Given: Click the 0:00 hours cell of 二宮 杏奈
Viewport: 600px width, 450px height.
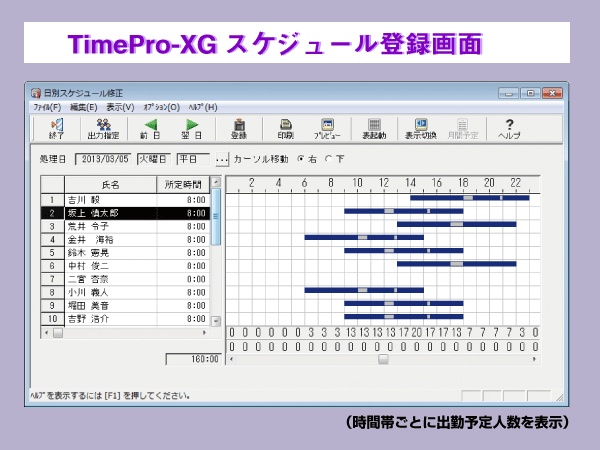Looking at the screenshot, I should (183, 279).
